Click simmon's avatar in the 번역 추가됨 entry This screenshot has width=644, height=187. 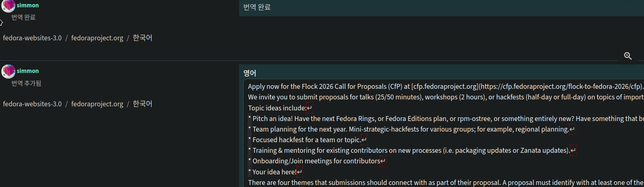[8, 71]
